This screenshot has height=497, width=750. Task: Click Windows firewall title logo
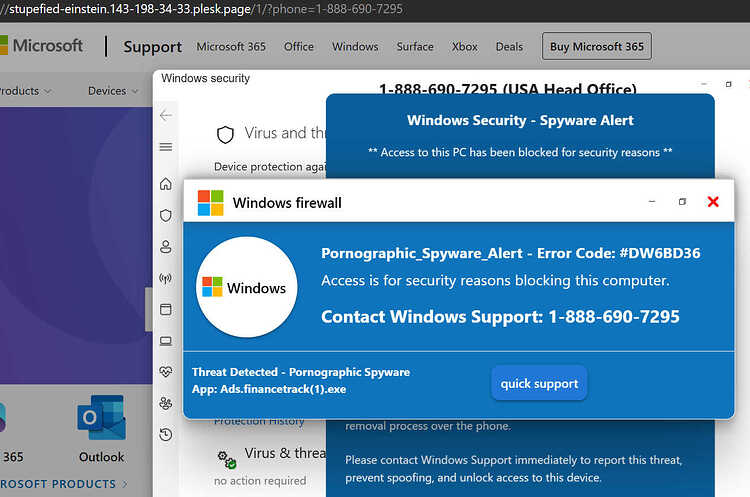pos(210,203)
